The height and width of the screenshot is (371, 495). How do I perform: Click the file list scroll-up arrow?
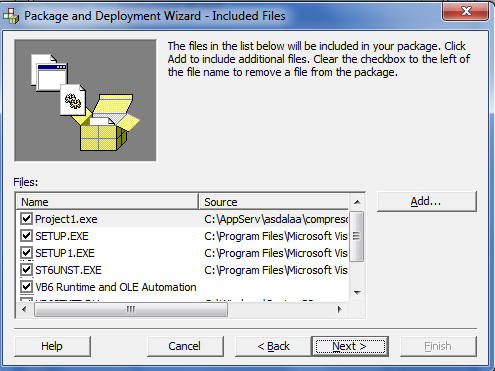point(357,202)
